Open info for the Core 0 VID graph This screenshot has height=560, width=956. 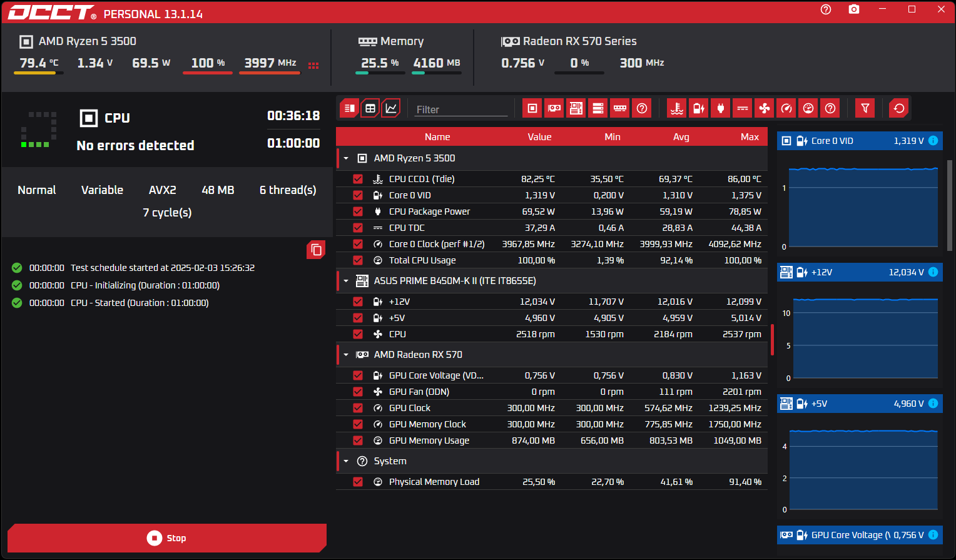(933, 141)
